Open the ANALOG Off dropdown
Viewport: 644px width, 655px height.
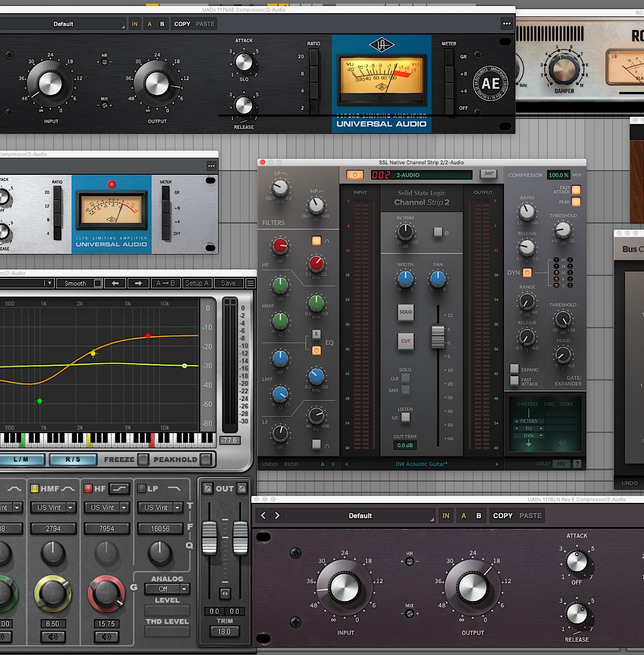167,589
